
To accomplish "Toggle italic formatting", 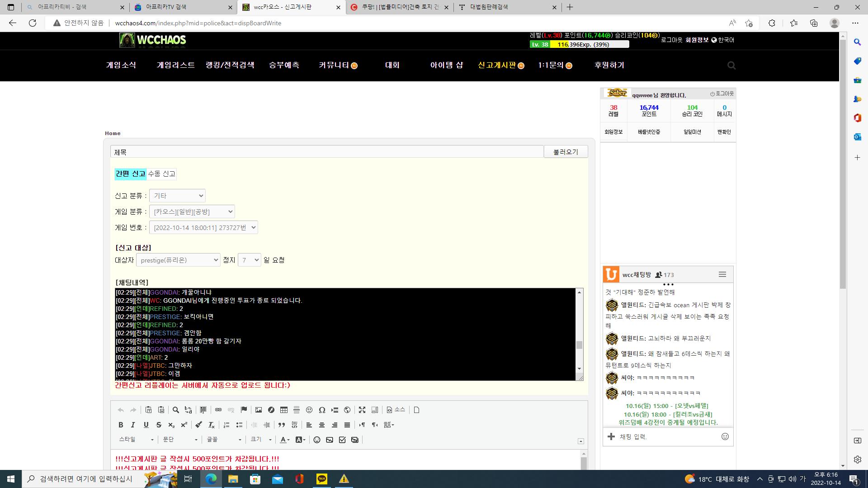I will click(x=133, y=425).
